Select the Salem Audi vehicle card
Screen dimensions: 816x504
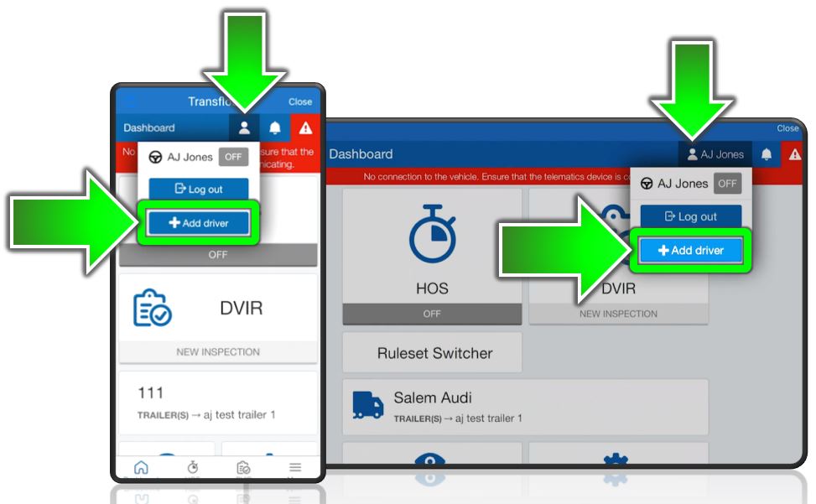click(x=525, y=407)
